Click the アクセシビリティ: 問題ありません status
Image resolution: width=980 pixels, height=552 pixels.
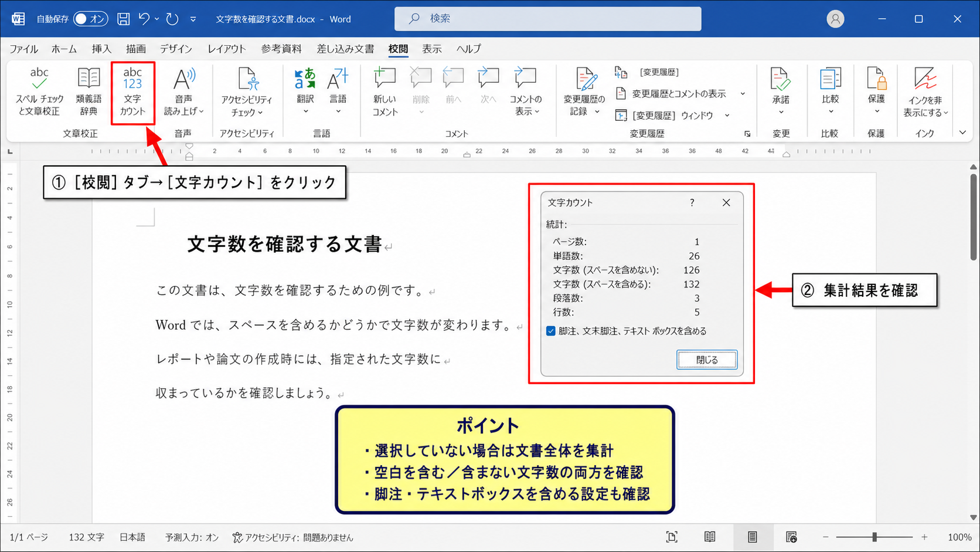(293, 537)
